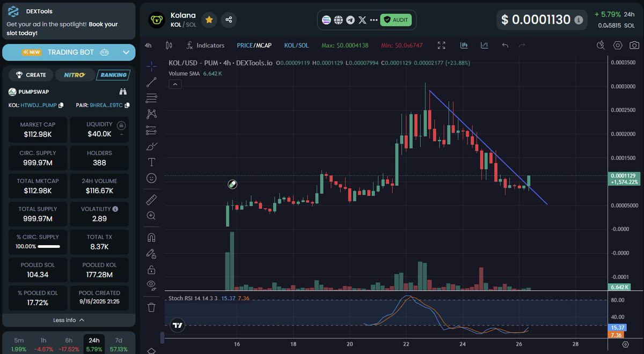Select the crosshair cursor tool
Screen dimensions: 644x354
pos(151,67)
